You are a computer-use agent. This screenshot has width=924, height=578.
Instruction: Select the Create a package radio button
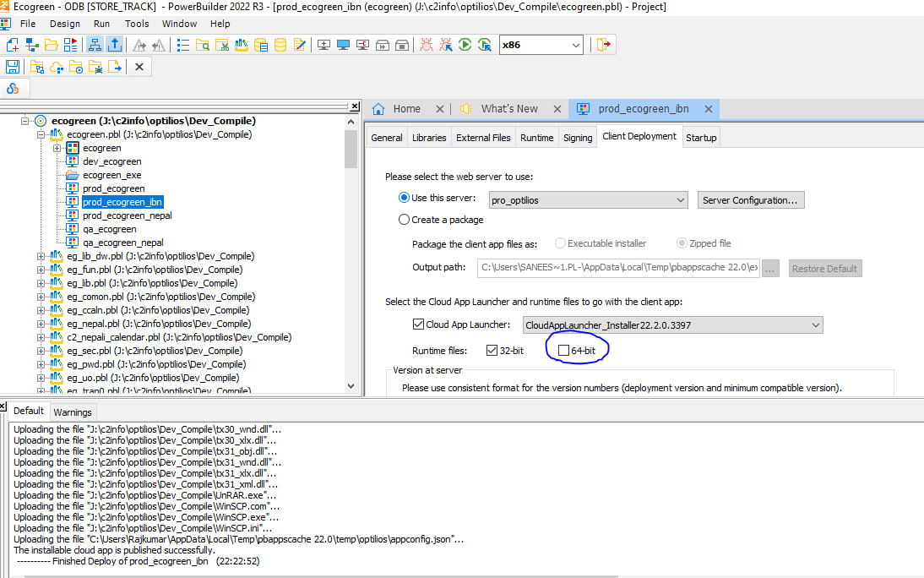coord(404,220)
